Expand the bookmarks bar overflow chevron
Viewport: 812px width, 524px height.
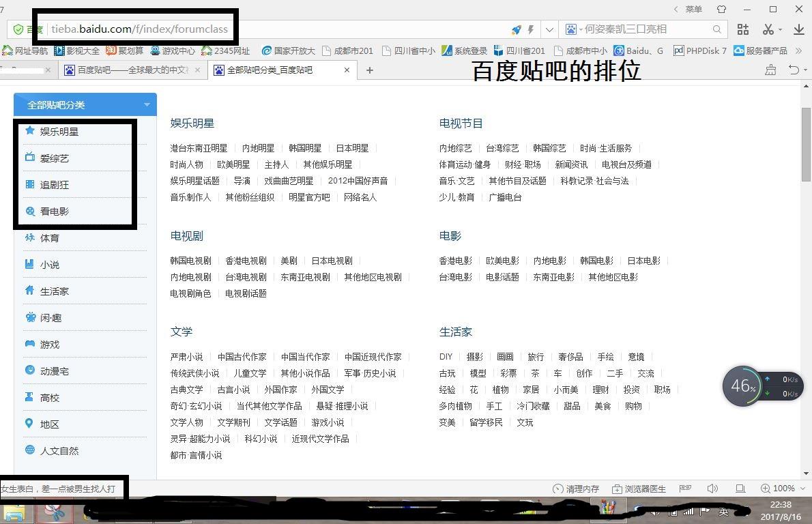[798, 50]
